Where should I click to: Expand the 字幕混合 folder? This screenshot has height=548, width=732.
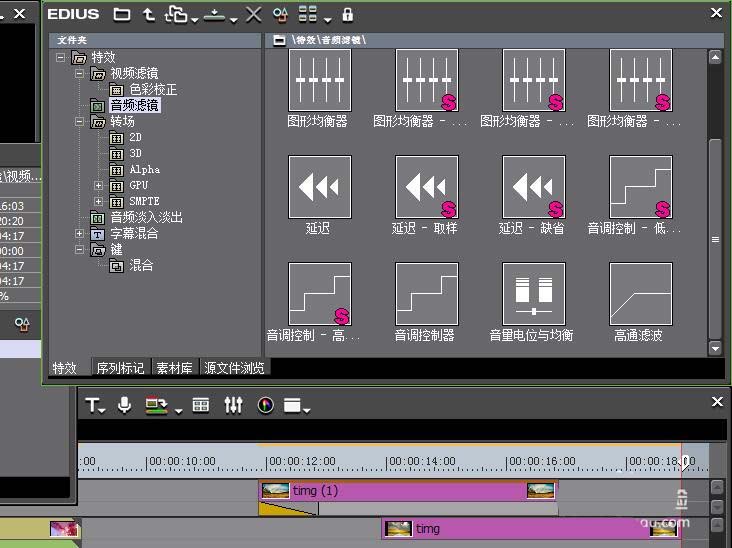[79, 233]
